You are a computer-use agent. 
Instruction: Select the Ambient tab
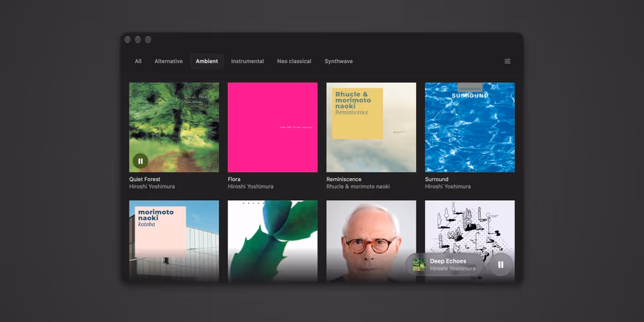(x=206, y=61)
